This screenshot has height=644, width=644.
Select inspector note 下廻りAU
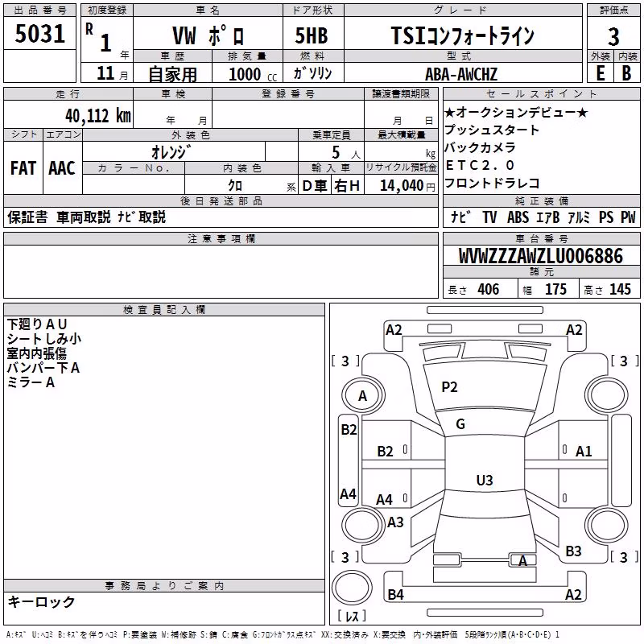click(x=37, y=324)
